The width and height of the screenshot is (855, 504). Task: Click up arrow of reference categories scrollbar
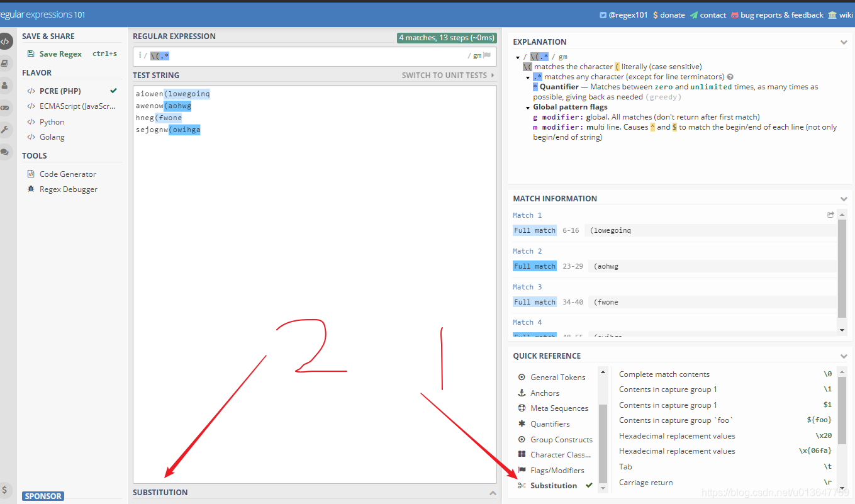pos(603,371)
